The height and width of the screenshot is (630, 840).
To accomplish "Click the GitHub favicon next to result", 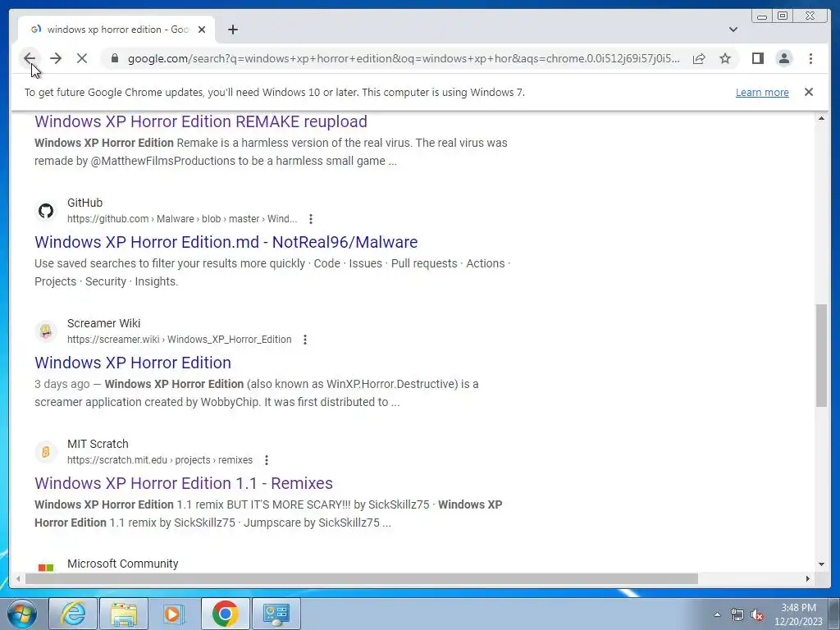I will pyautogui.click(x=46, y=211).
